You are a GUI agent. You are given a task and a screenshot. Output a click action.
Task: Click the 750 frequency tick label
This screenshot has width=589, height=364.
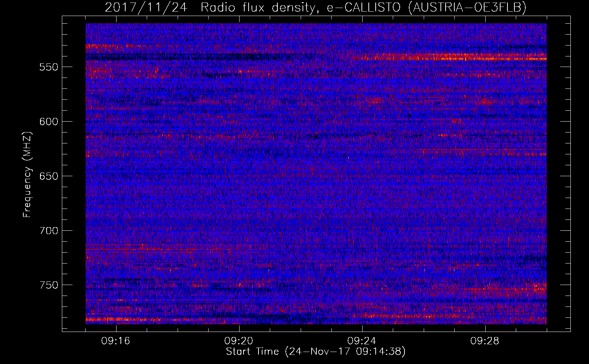(x=49, y=285)
